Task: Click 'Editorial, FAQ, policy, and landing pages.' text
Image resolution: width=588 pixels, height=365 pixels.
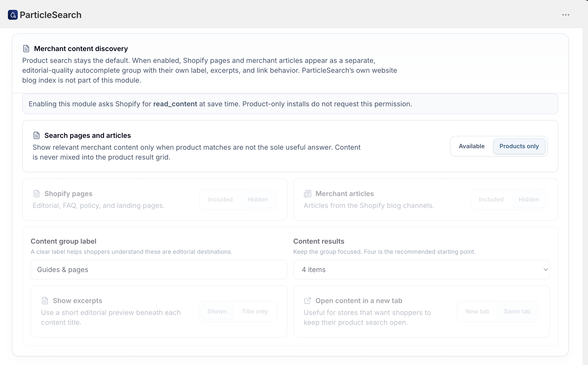Action: (98, 205)
